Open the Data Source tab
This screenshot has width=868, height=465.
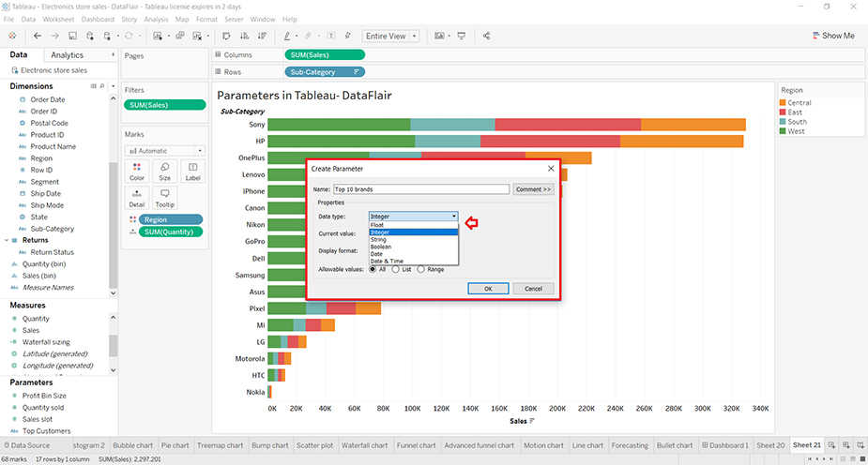click(x=26, y=445)
